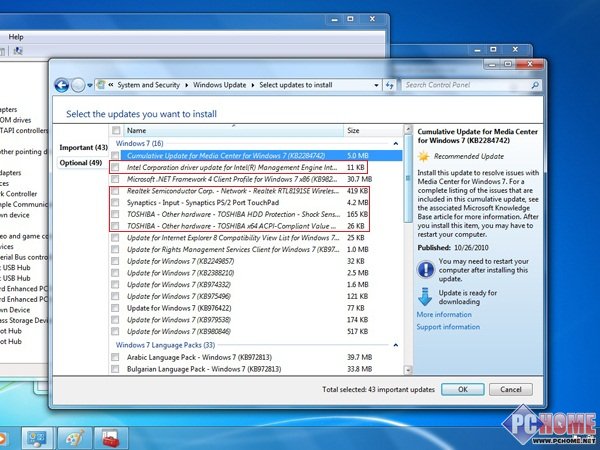
Task: Select the Arabic Language Pack row
Action: [x=255, y=357]
